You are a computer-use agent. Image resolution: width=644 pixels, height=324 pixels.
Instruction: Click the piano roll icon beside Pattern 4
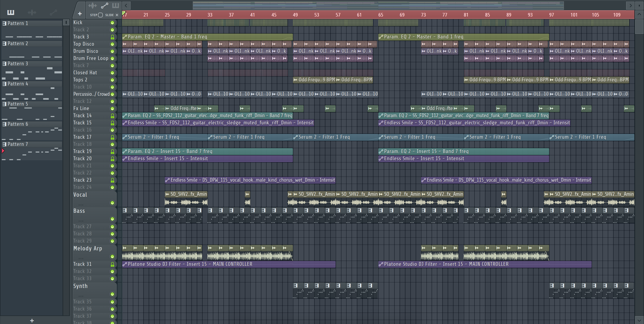pos(4,84)
